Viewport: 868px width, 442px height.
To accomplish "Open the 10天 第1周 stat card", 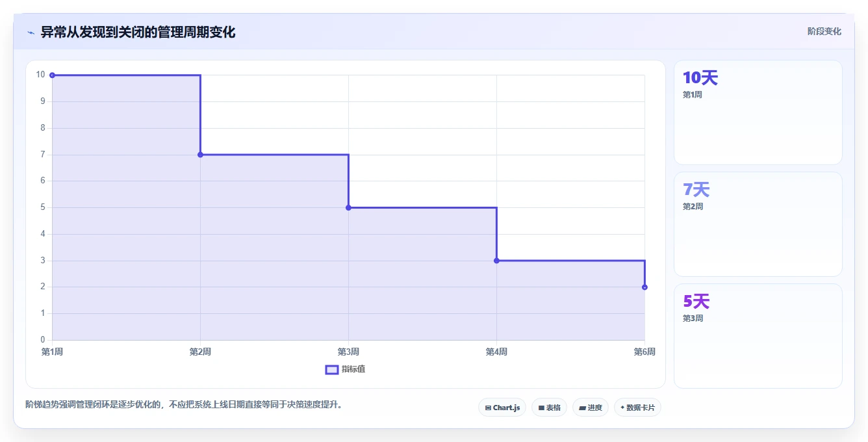I will (758, 112).
